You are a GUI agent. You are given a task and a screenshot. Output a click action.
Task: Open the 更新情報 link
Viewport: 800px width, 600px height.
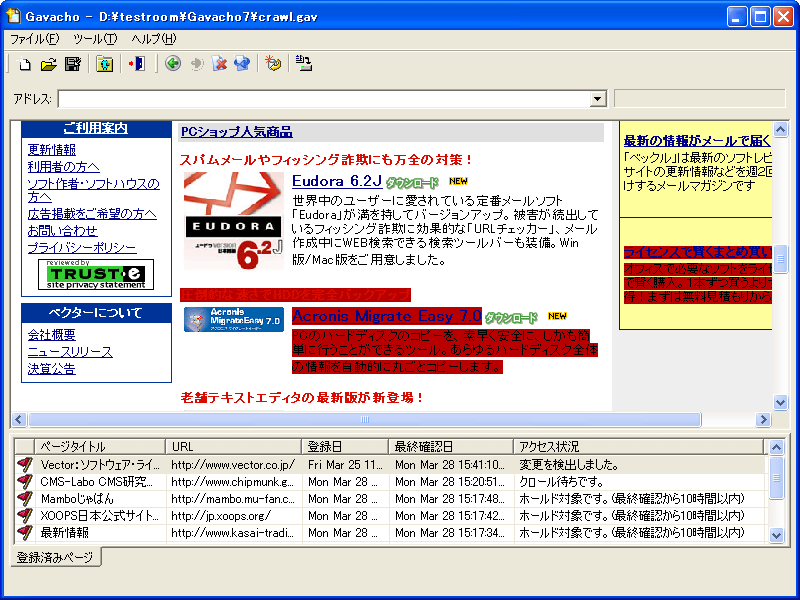pos(52,150)
